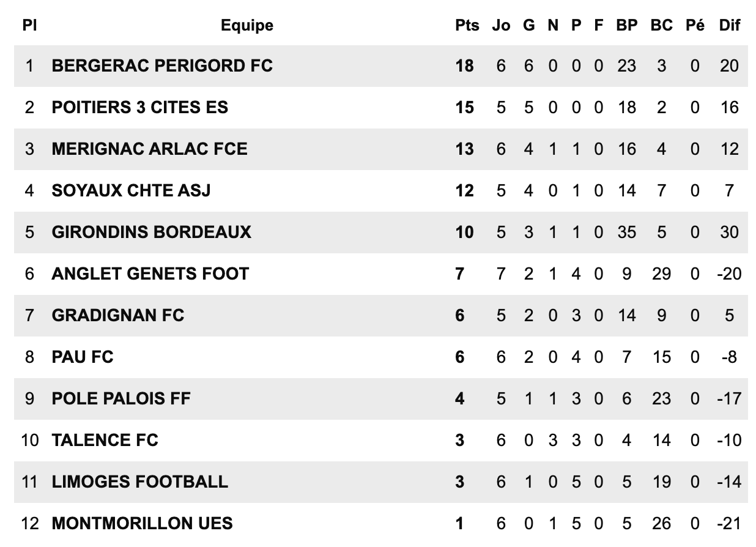Open MERIGNAC ARLAC FCE team entry
The height and width of the screenshot is (547, 756).
(x=150, y=149)
